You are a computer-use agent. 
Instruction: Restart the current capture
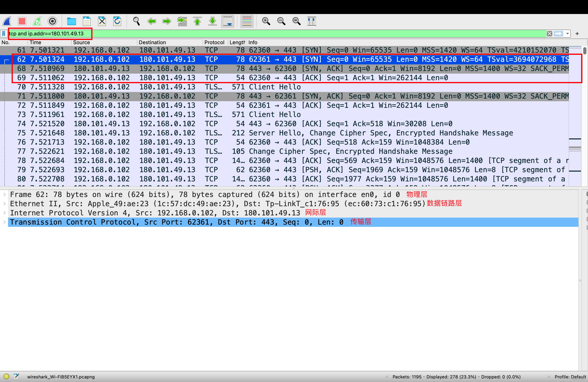pyautogui.click(x=37, y=21)
